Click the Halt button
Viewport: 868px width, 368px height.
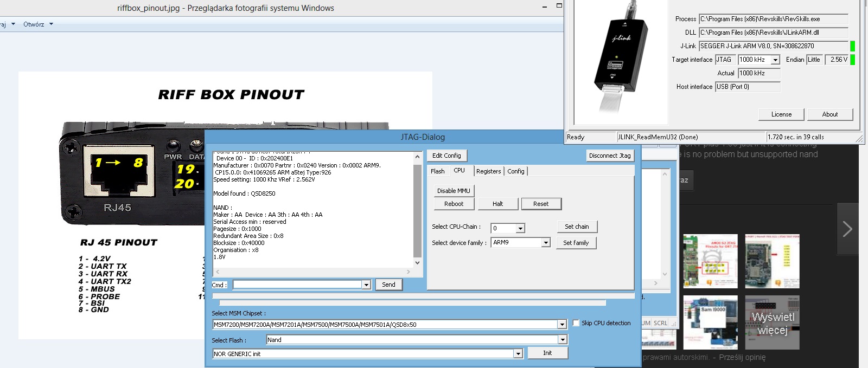(497, 204)
